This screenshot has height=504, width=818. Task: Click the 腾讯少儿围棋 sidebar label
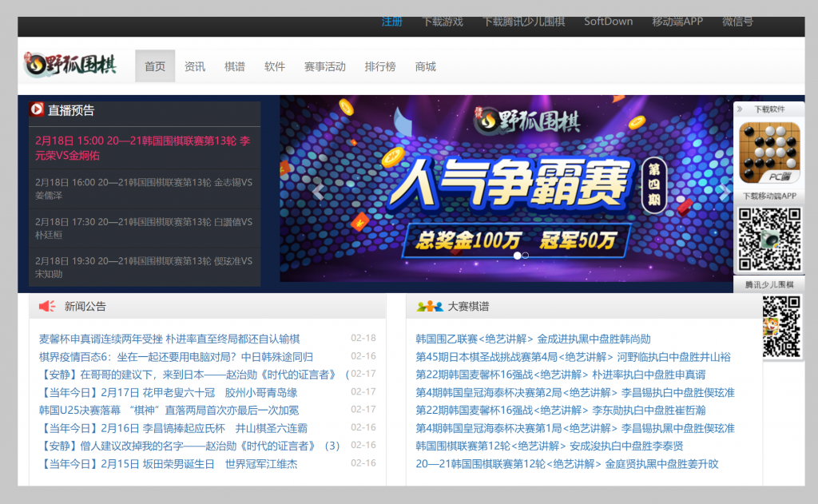[x=769, y=285]
